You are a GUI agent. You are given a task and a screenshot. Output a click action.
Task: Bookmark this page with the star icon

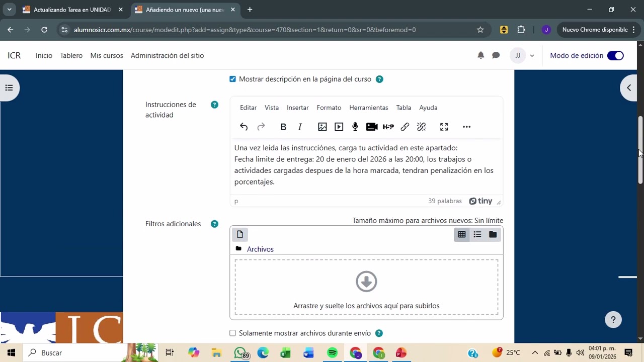480,30
